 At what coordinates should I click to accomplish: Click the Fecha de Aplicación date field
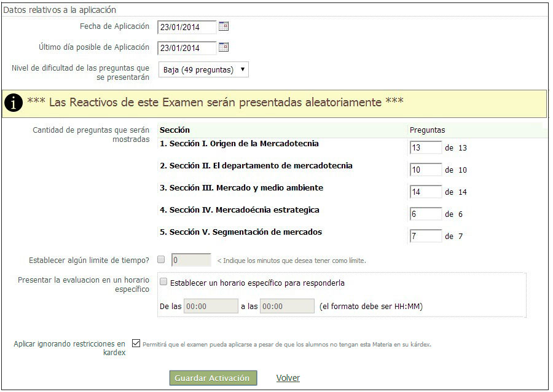tap(187, 27)
